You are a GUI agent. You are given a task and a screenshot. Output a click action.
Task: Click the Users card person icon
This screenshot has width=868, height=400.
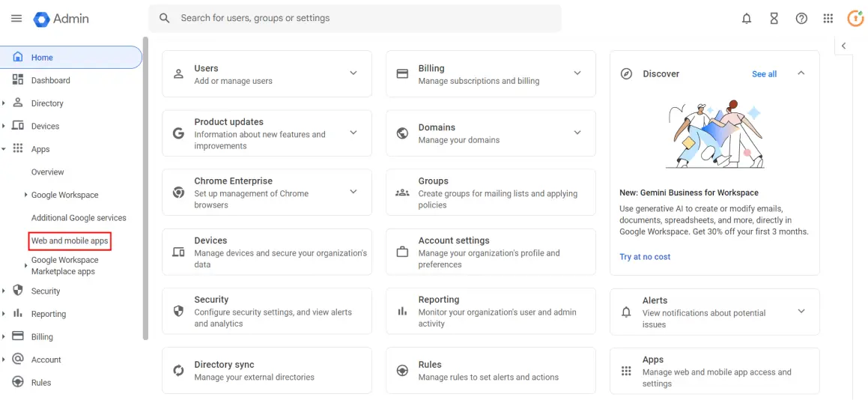tap(178, 74)
